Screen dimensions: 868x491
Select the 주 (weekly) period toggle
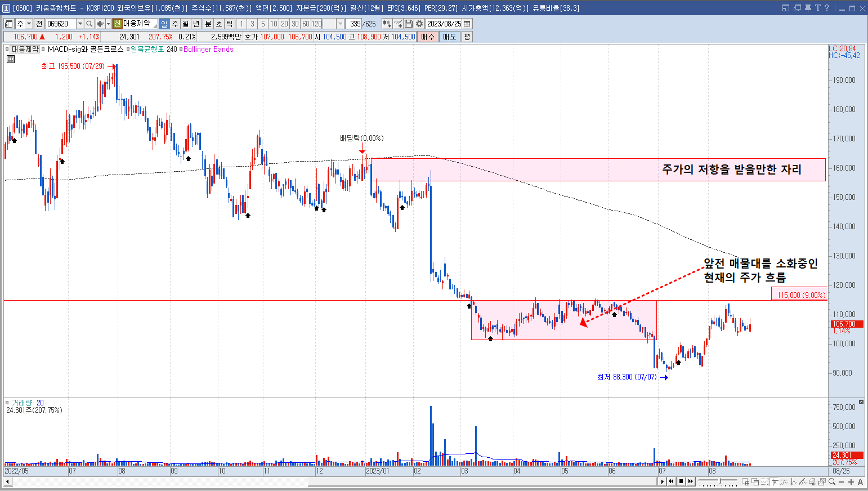click(x=175, y=24)
